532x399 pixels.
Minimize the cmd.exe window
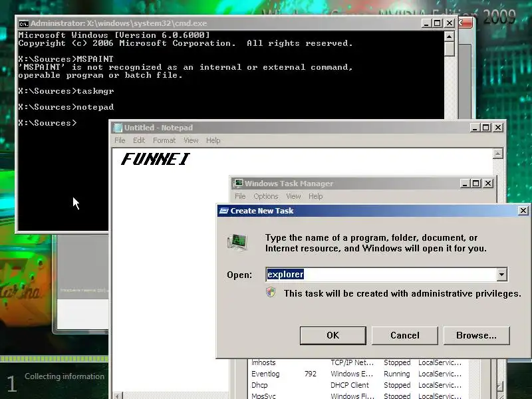coord(426,23)
